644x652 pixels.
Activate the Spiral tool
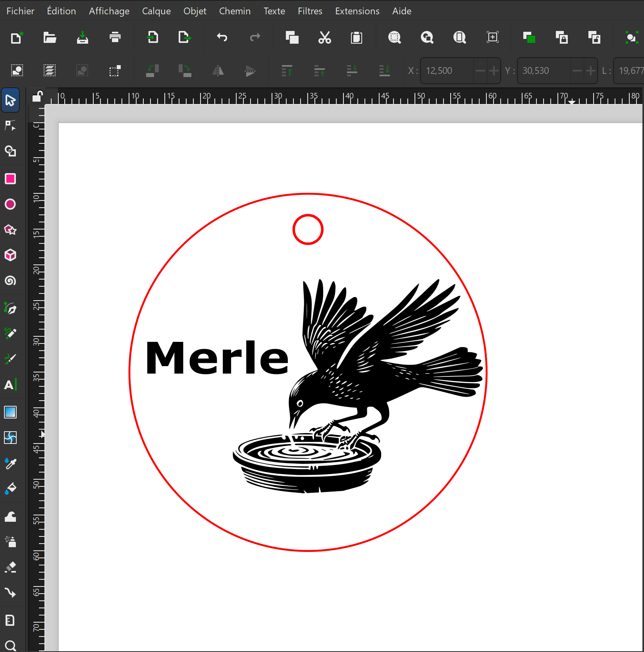pos(10,281)
